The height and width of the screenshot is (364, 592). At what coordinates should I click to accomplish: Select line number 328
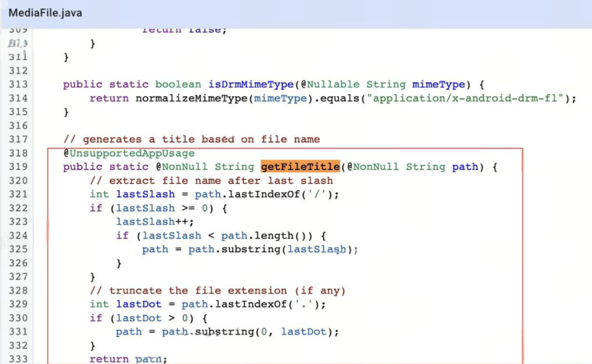click(18, 291)
